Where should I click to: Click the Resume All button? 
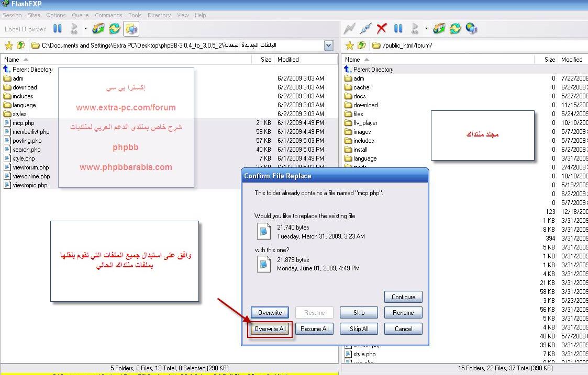[x=314, y=329]
